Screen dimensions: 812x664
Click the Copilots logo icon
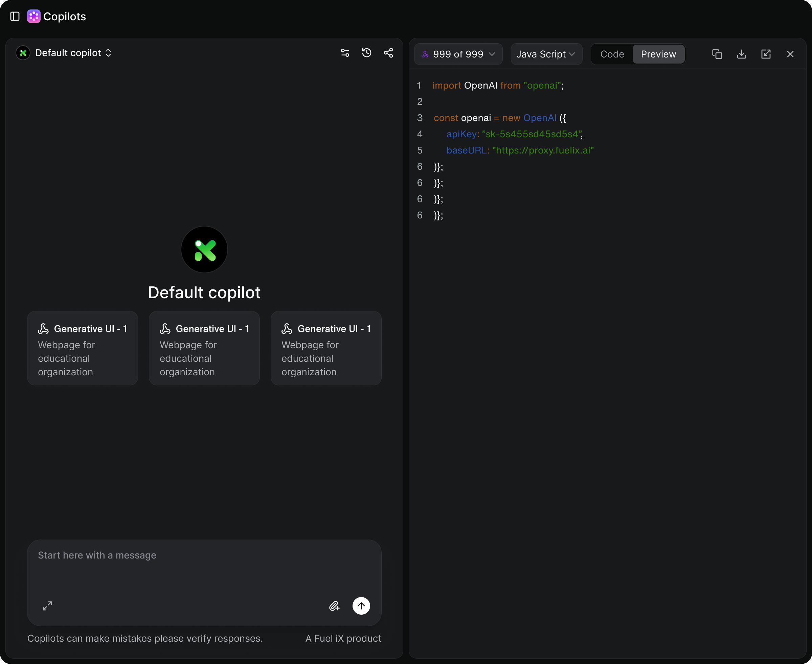pos(34,17)
